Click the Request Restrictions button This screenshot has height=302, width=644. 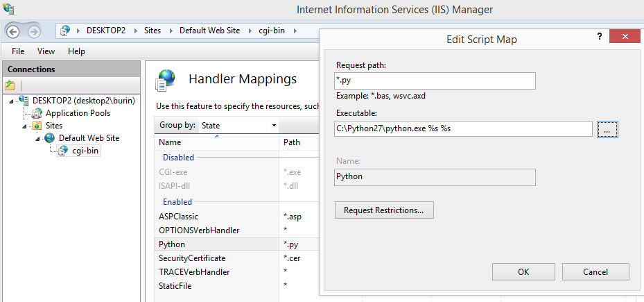coord(383,210)
